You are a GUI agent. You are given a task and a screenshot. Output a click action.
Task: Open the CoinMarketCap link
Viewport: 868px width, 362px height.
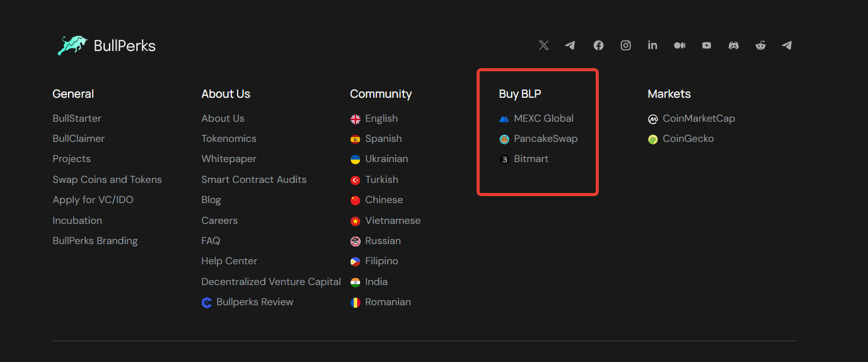coord(692,119)
